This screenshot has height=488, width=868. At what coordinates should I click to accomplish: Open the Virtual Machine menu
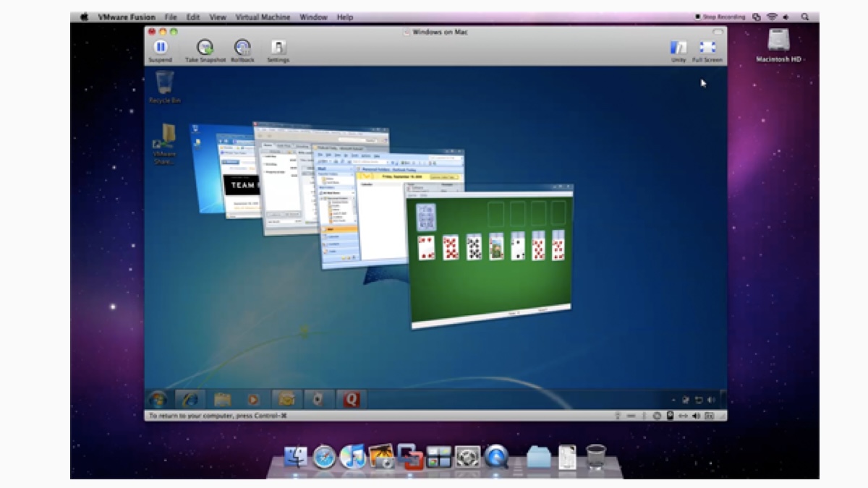pos(263,17)
